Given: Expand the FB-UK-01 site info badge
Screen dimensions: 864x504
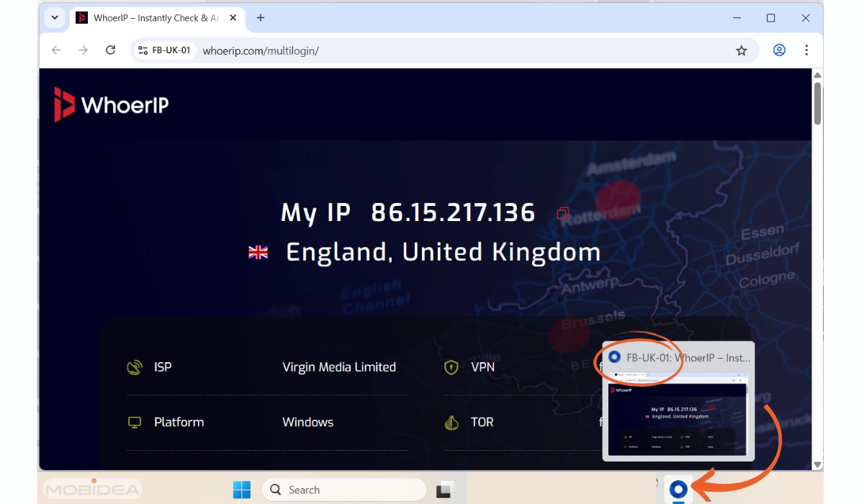Looking at the screenshot, I should pyautogui.click(x=164, y=50).
